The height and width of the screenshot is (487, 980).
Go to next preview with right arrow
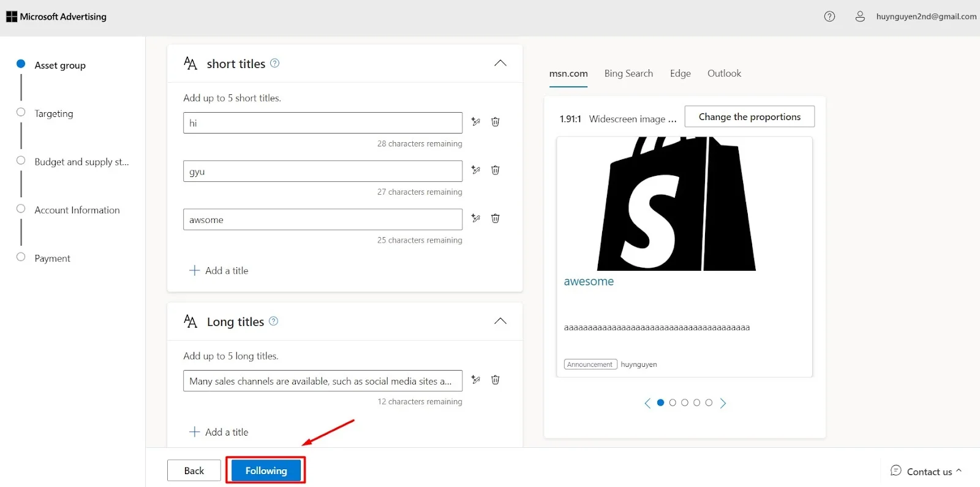723,403
